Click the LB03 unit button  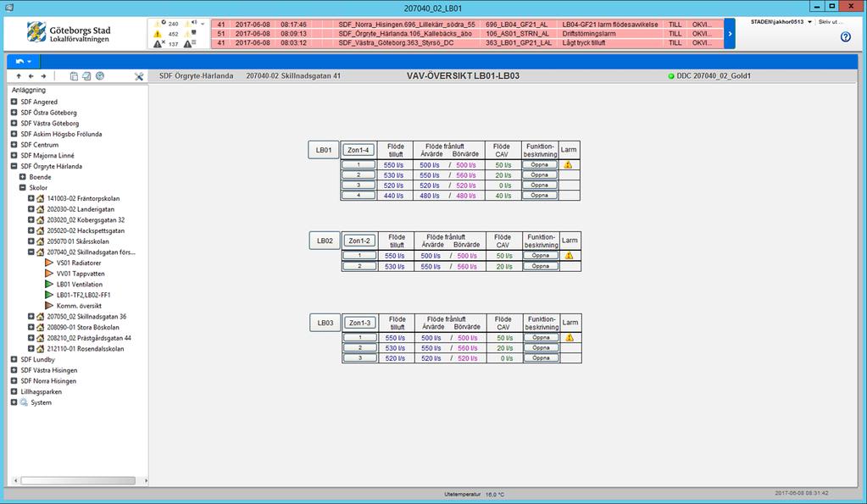[x=325, y=323]
